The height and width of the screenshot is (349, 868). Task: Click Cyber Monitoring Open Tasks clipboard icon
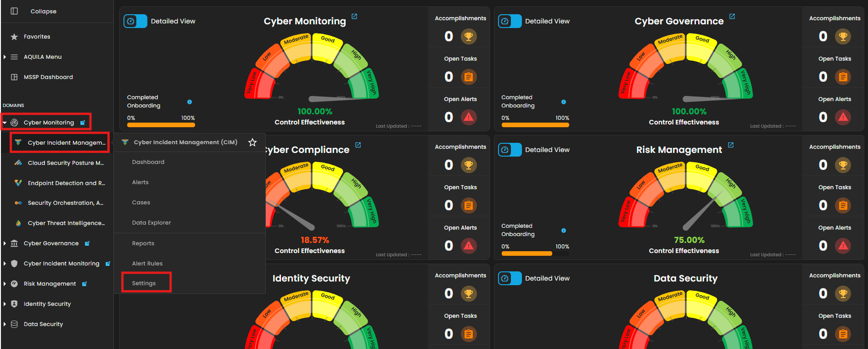[469, 77]
